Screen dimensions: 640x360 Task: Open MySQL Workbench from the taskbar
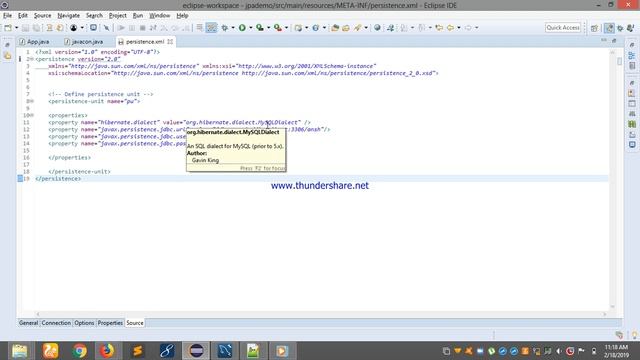(x=224, y=351)
